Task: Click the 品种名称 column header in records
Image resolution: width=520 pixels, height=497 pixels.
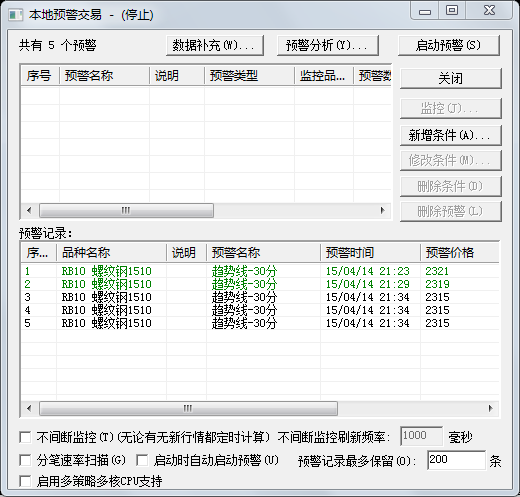Action: coord(111,253)
